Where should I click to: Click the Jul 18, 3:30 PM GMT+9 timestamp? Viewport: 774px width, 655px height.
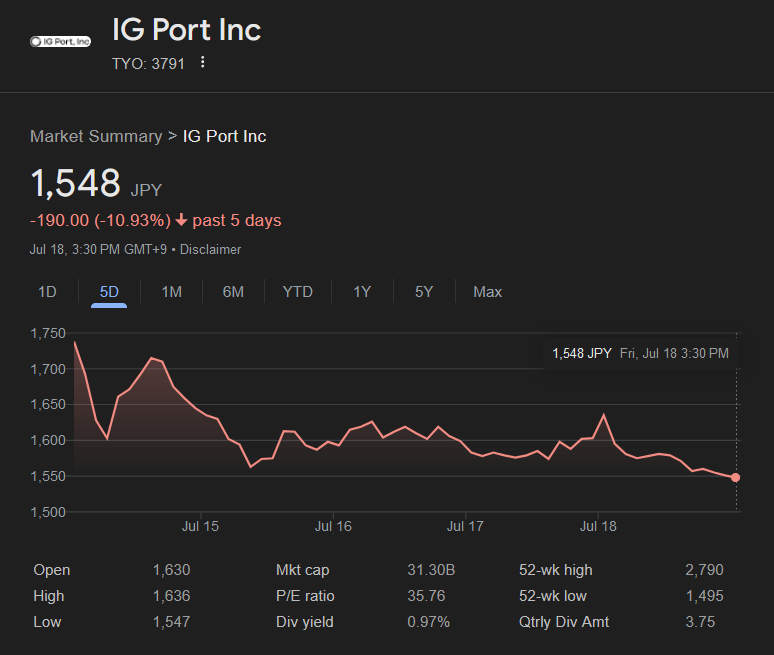click(98, 249)
